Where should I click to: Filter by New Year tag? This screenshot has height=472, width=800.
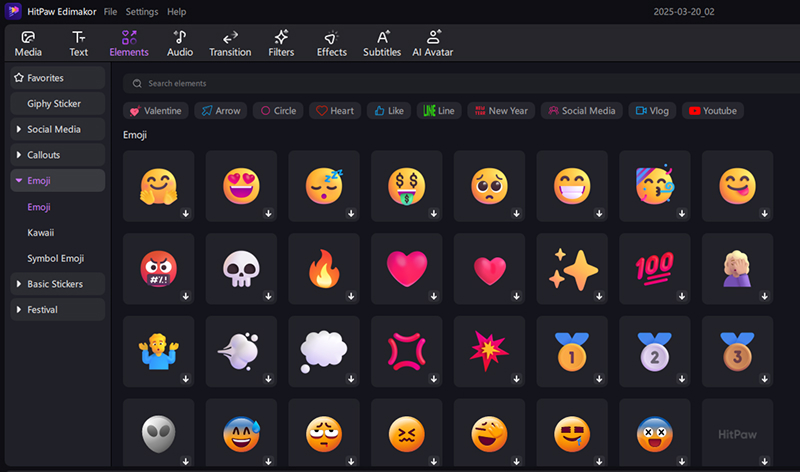[x=501, y=111]
